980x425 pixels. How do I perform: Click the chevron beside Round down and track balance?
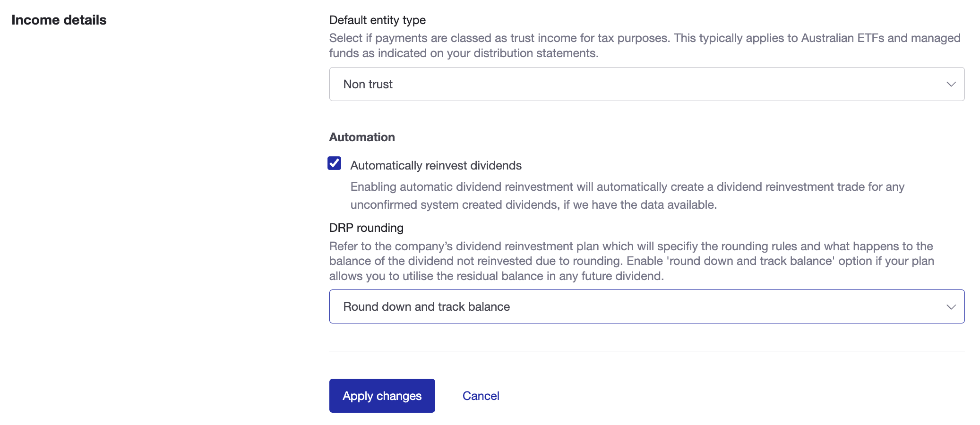[x=951, y=307]
